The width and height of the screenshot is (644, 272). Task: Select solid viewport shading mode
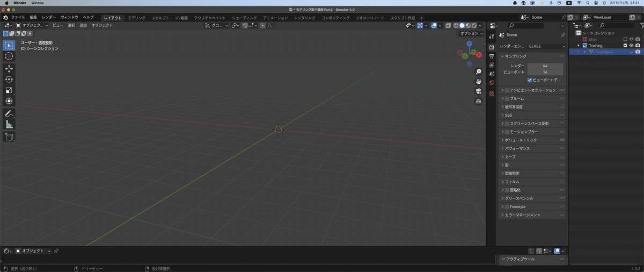pyautogui.click(x=462, y=25)
